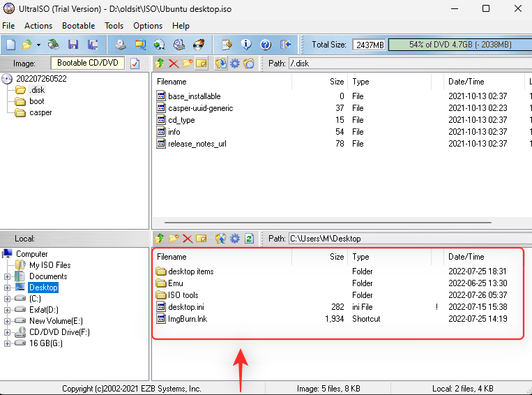
Task: Expand the CD/DVD Drive(F:) node
Action: point(7,332)
